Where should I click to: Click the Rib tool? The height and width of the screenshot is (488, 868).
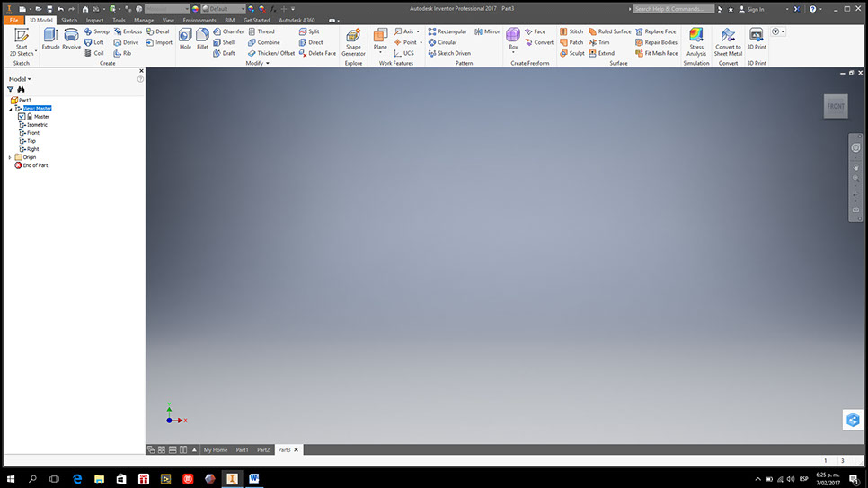tap(123, 53)
